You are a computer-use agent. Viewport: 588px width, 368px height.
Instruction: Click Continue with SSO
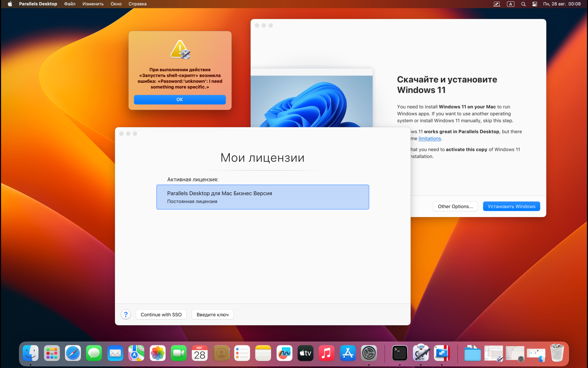click(x=161, y=315)
